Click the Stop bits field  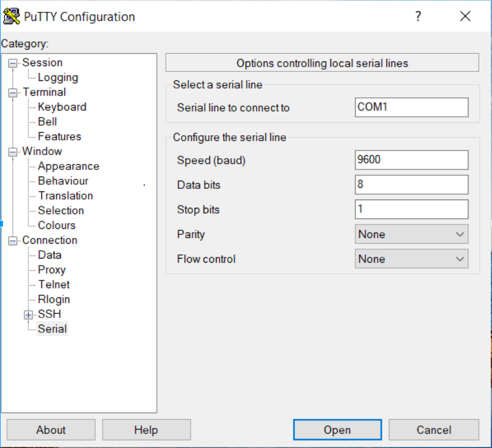click(x=411, y=209)
